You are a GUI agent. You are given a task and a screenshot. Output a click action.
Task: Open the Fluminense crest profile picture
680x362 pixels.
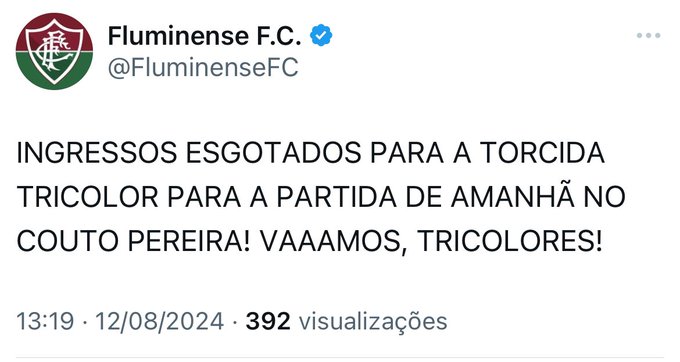click(54, 51)
